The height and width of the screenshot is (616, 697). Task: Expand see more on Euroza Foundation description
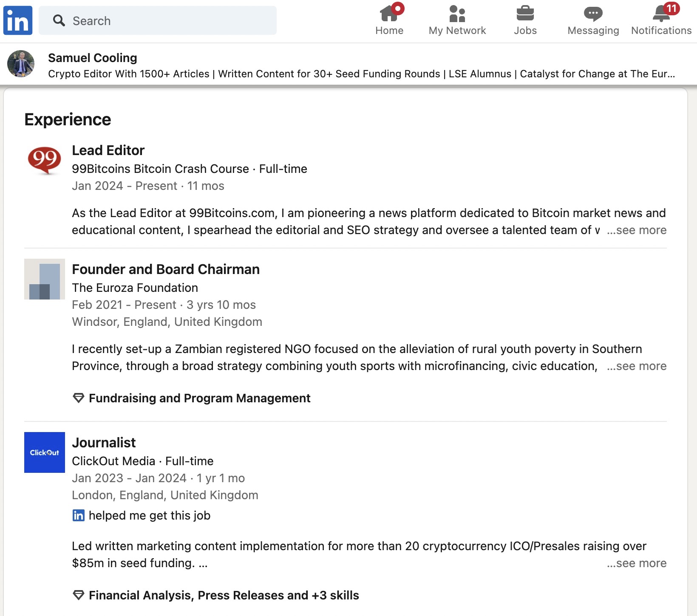(637, 366)
